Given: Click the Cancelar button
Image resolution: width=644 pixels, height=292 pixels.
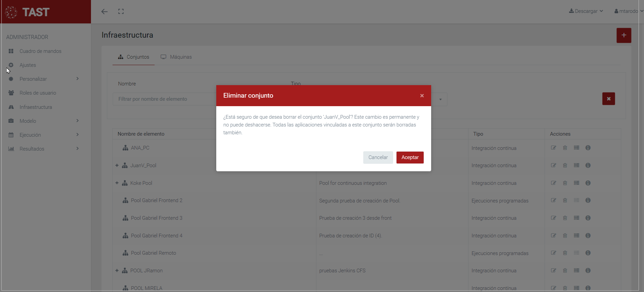Looking at the screenshot, I should [378, 157].
